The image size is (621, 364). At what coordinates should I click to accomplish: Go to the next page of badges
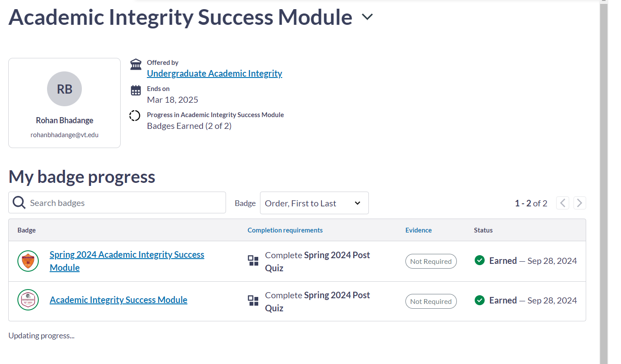[580, 203]
